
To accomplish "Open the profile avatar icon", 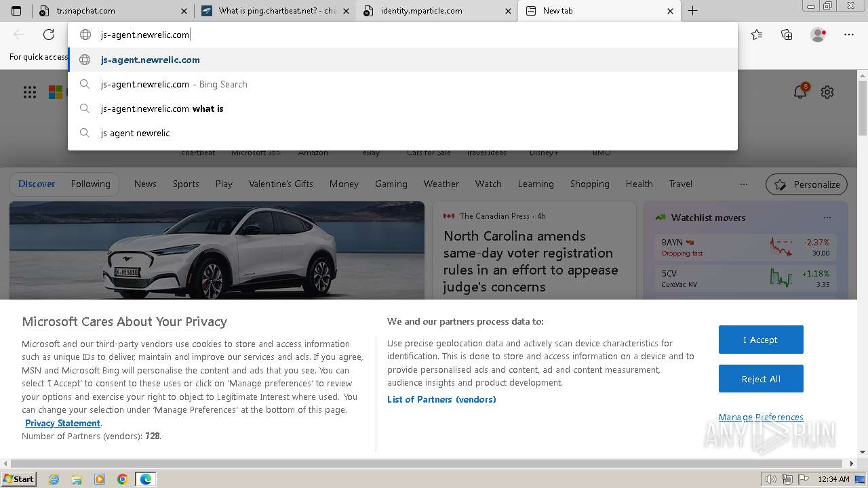I will click(818, 35).
